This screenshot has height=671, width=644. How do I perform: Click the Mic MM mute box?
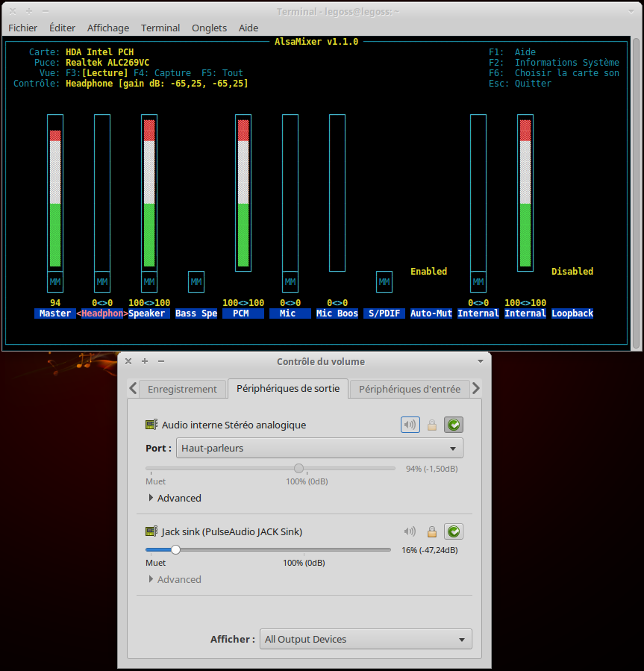[290, 282]
